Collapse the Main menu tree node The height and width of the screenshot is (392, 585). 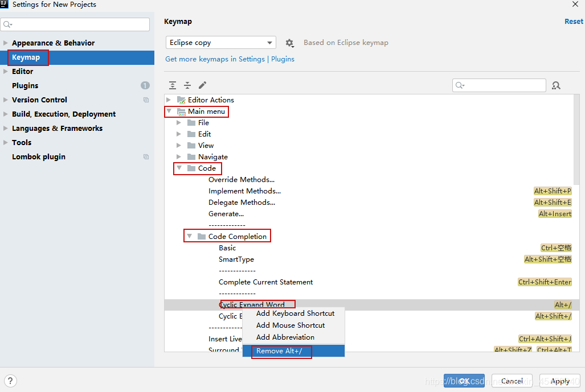point(169,111)
